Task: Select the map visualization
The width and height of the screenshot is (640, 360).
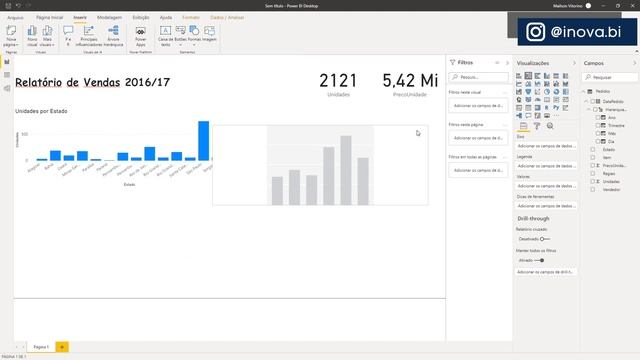Action: [x=519, y=100]
